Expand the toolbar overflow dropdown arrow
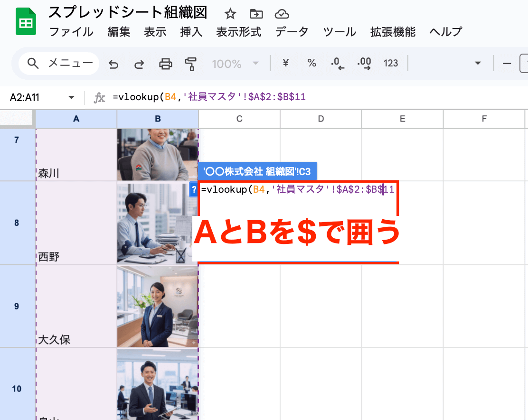 point(478,63)
